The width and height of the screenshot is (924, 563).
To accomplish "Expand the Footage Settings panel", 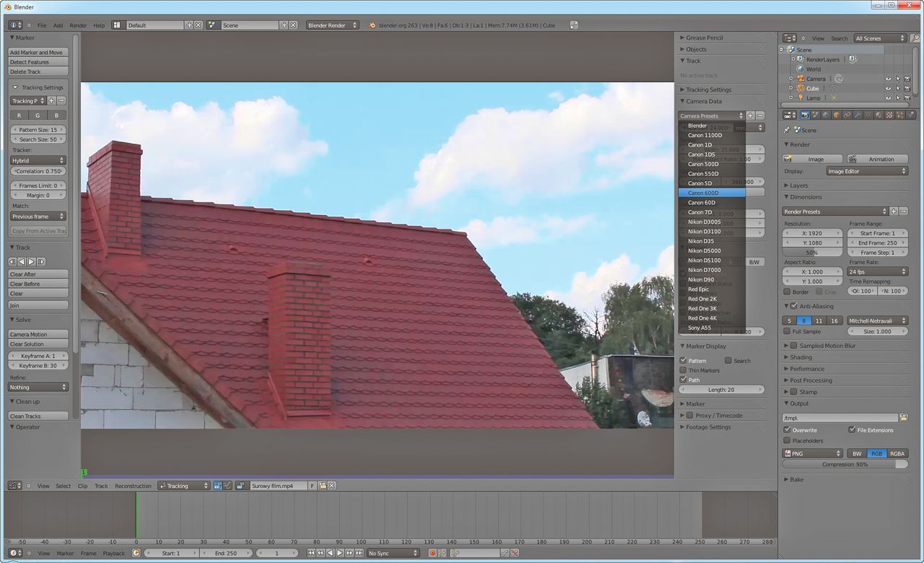I will pyautogui.click(x=708, y=427).
